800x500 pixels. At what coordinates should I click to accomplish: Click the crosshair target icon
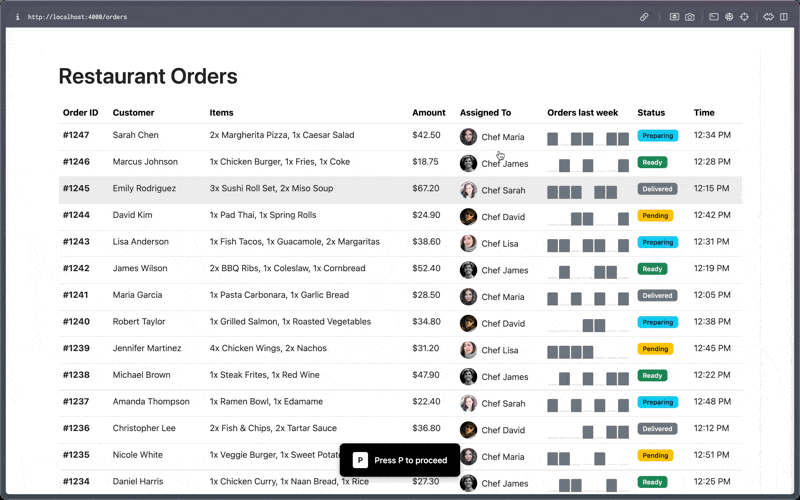tap(746, 17)
